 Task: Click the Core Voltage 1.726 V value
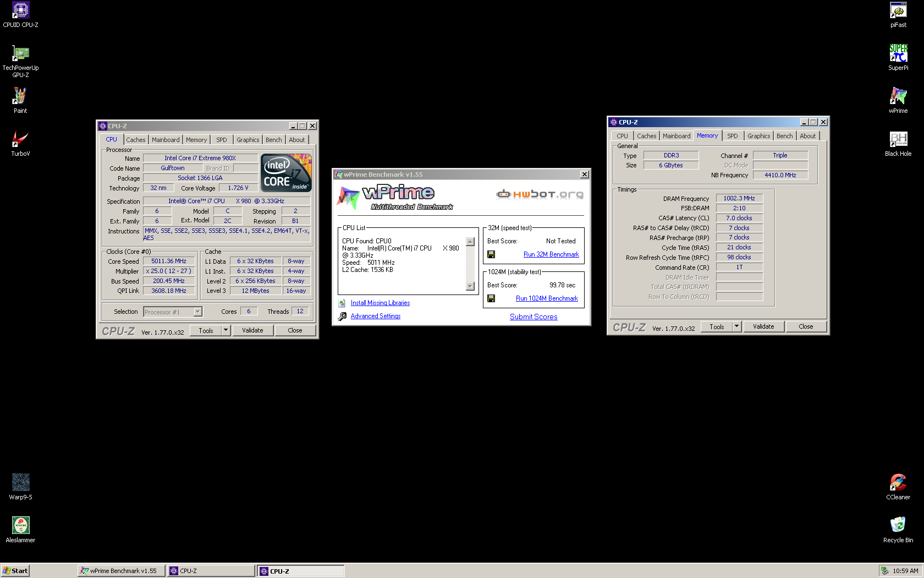[x=238, y=188]
